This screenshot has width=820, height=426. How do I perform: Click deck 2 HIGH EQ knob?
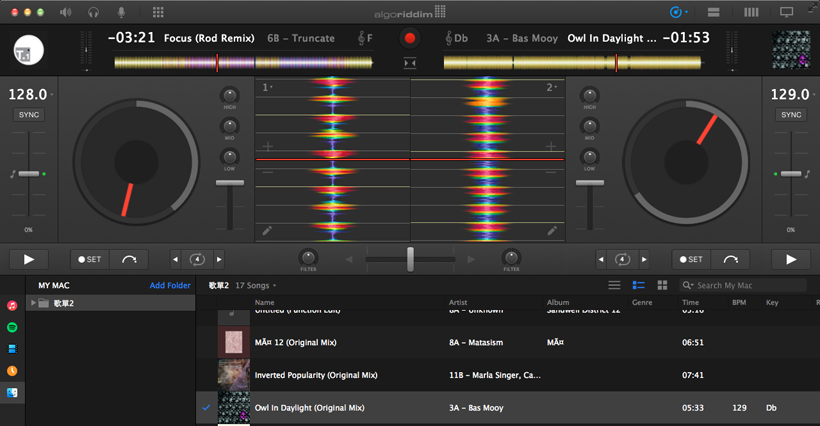589,95
